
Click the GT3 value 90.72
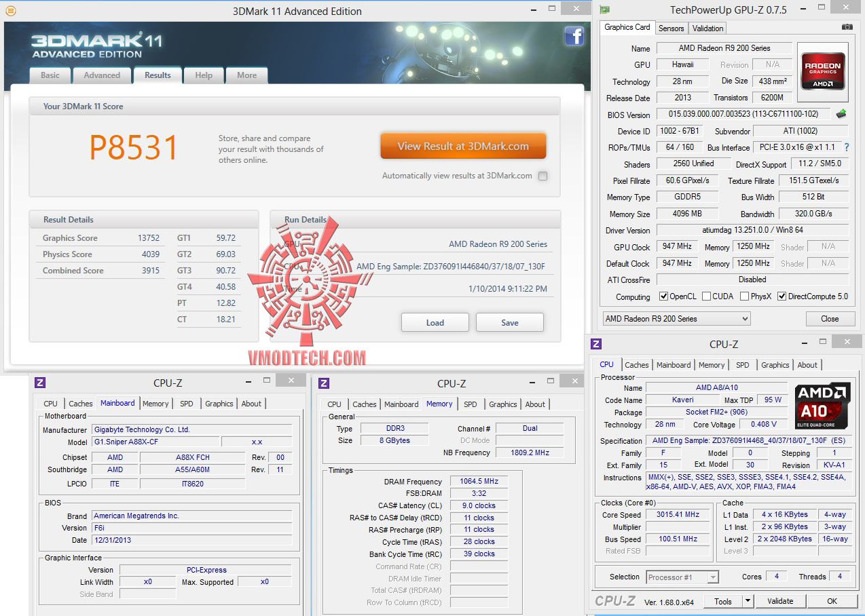pos(225,271)
